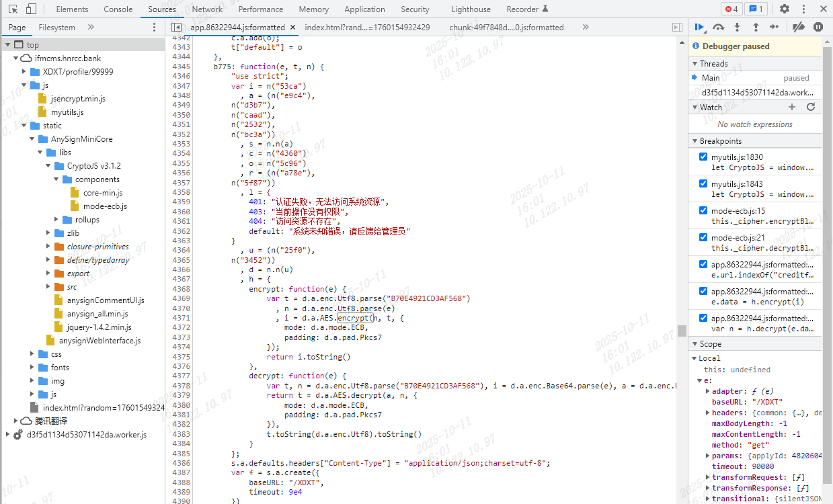The height and width of the screenshot is (504, 833).
Task: Refresh watch expressions
Action: coord(811,108)
